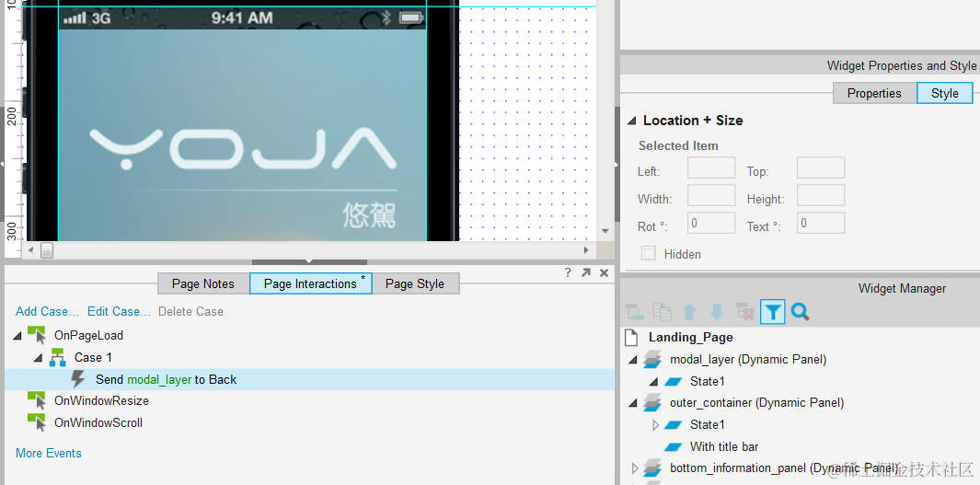Click the Width input field
Image resolution: width=980 pixels, height=485 pixels.
[711, 196]
